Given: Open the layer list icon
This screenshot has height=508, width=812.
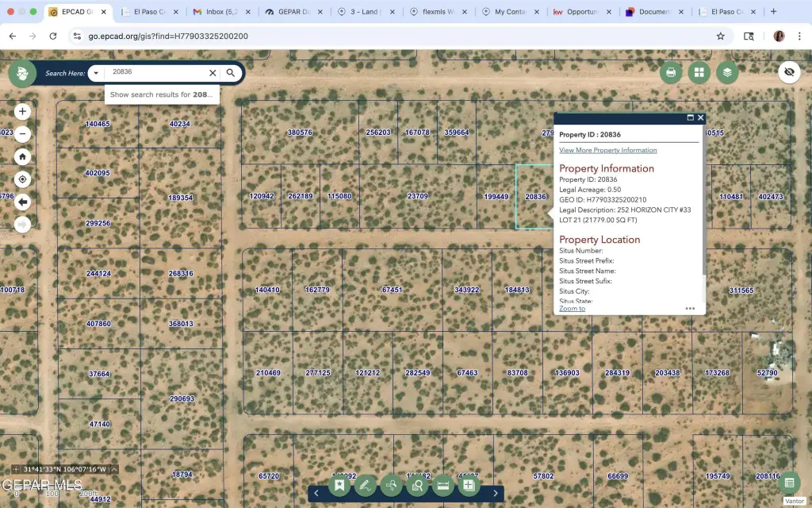Looking at the screenshot, I should (727, 72).
